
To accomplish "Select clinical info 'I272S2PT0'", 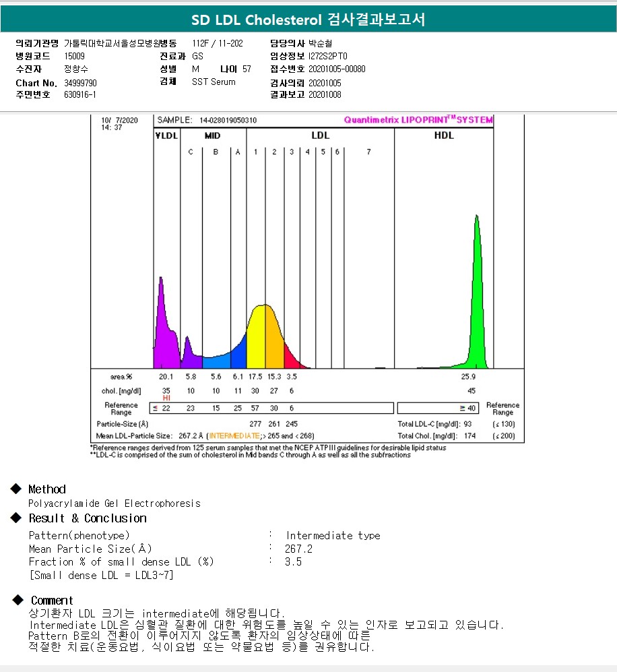I will click(x=328, y=56).
